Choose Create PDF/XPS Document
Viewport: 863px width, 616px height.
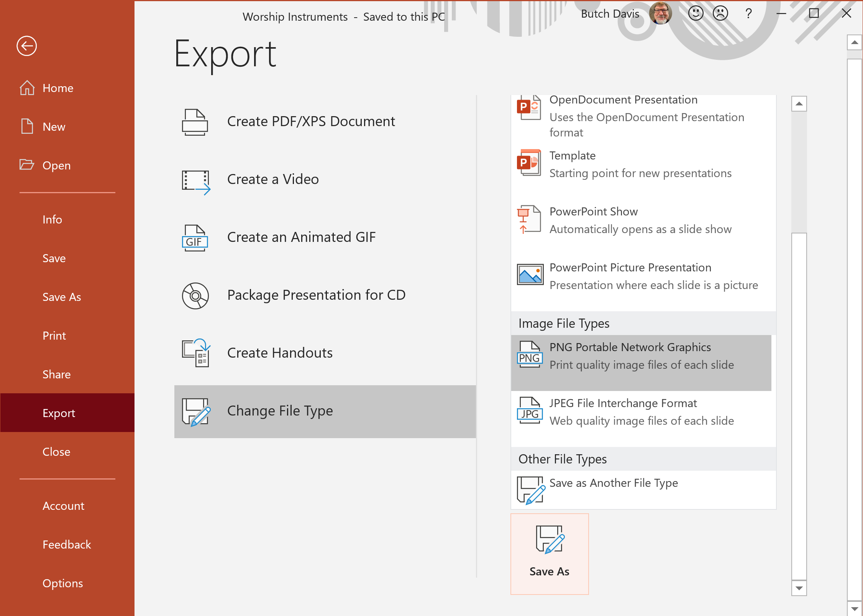coord(311,122)
